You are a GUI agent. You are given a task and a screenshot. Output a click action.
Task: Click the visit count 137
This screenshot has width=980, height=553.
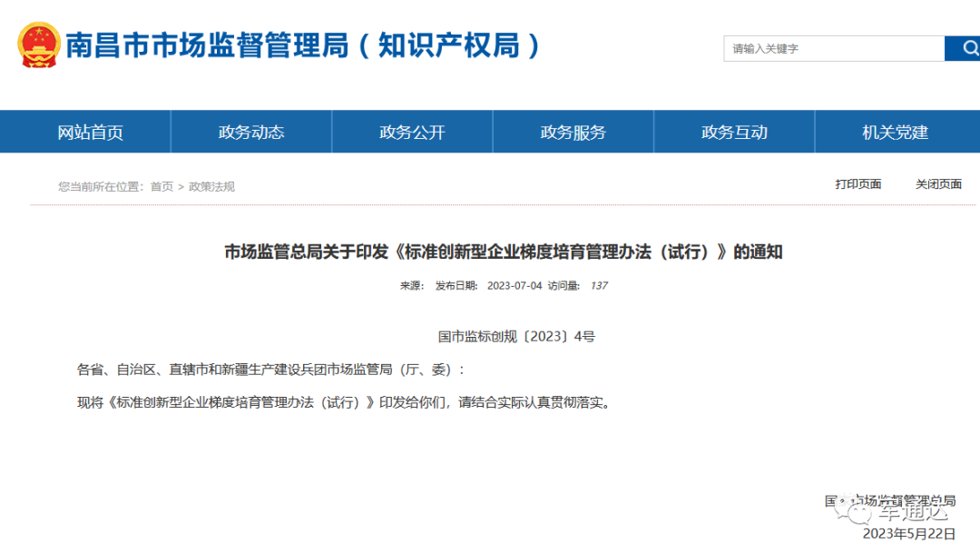pyautogui.click(x=599, y=285)
